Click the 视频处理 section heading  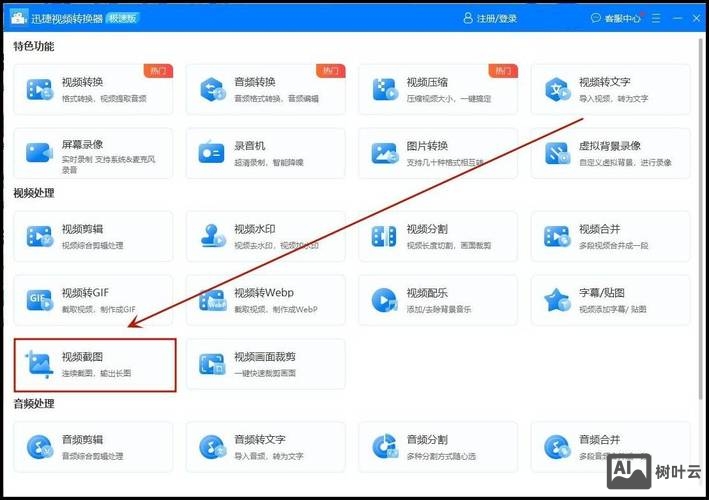[34, 193]
